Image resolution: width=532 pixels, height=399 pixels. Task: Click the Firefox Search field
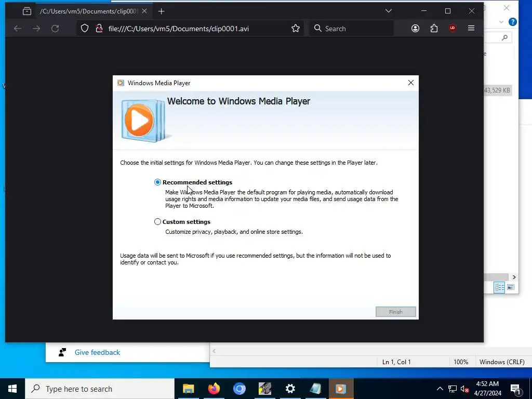pos(352,29)
